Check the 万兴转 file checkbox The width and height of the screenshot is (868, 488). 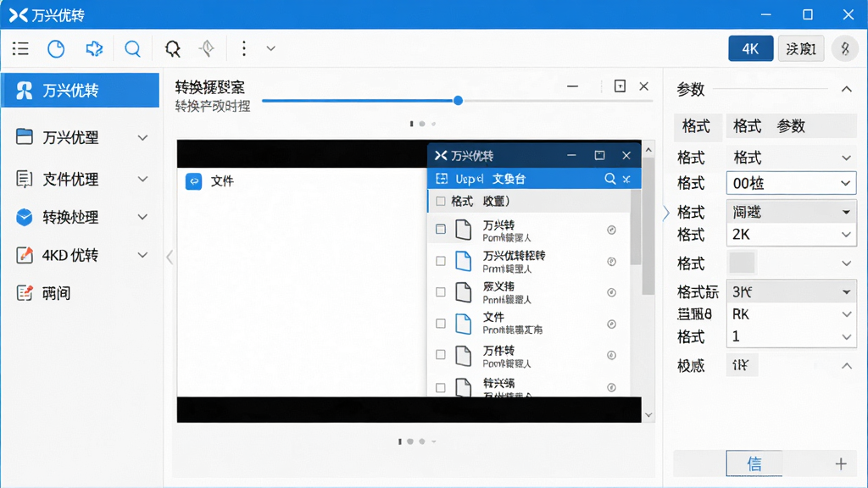(441, 229)
